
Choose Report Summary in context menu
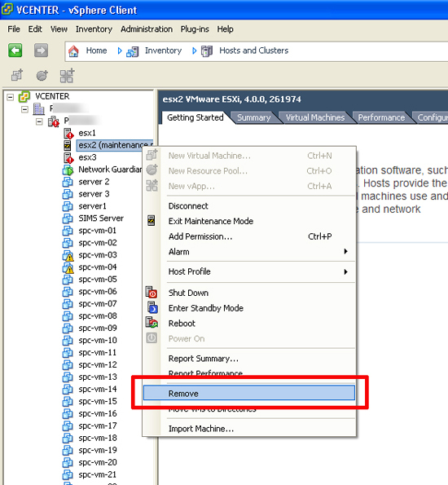[204, 359]
